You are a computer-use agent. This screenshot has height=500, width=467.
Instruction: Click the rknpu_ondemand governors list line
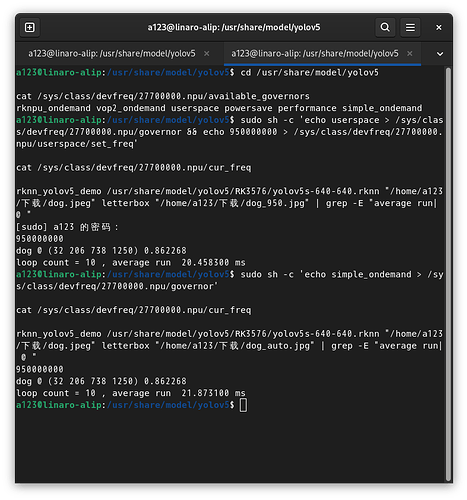(219, 108)
